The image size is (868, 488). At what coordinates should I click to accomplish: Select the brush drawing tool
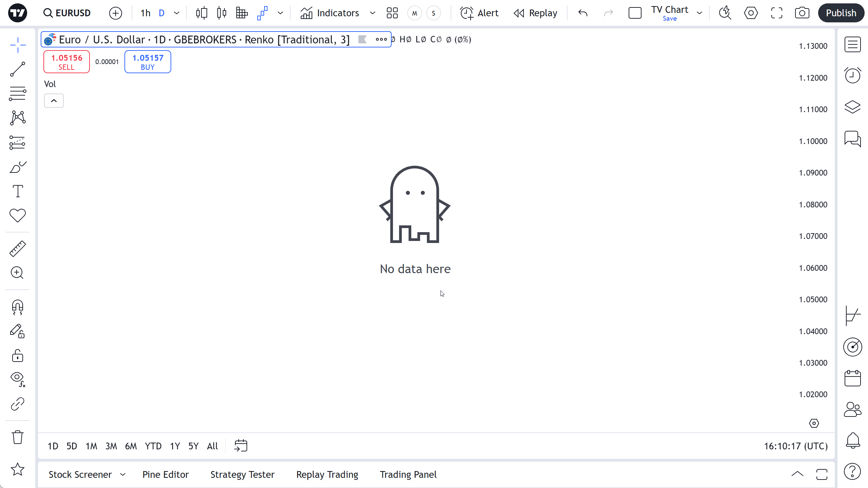[18, 167]
